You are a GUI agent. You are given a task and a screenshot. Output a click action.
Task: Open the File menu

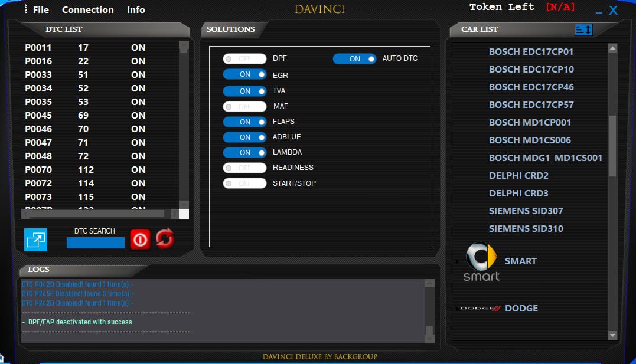click(41, 9)
